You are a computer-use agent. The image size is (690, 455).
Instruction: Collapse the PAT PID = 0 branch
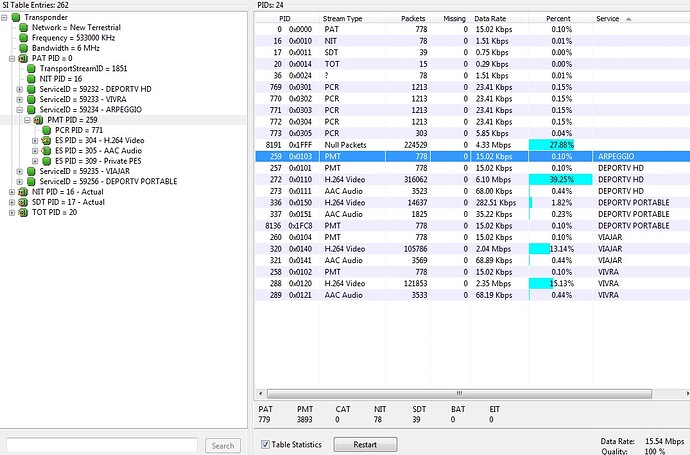coord(12,59)
